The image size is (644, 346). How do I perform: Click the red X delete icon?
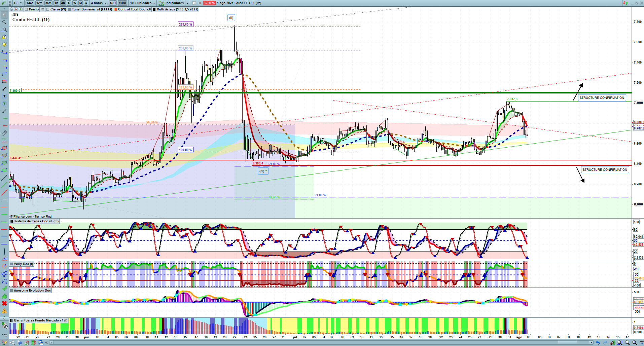4,303
